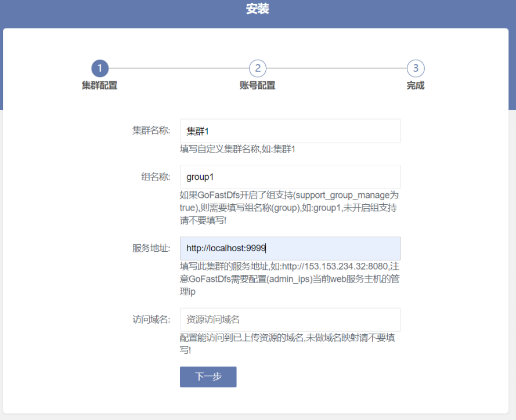Click the step 1 circle icon
Image resolution: width=516 pixels, height=420 pixels.
click(x=99, y=68)
